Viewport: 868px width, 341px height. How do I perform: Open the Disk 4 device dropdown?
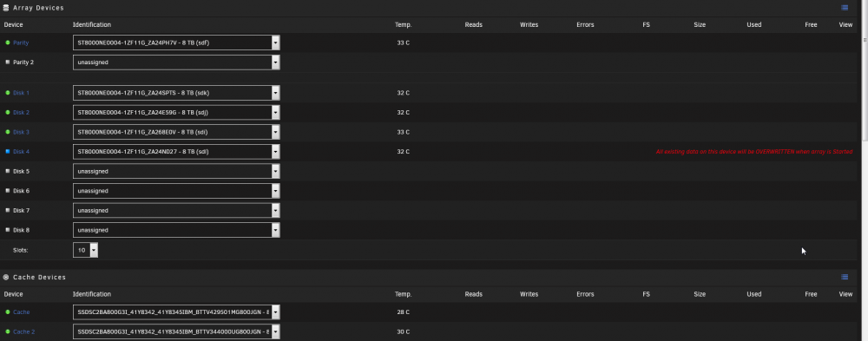[x=176, y=152]
